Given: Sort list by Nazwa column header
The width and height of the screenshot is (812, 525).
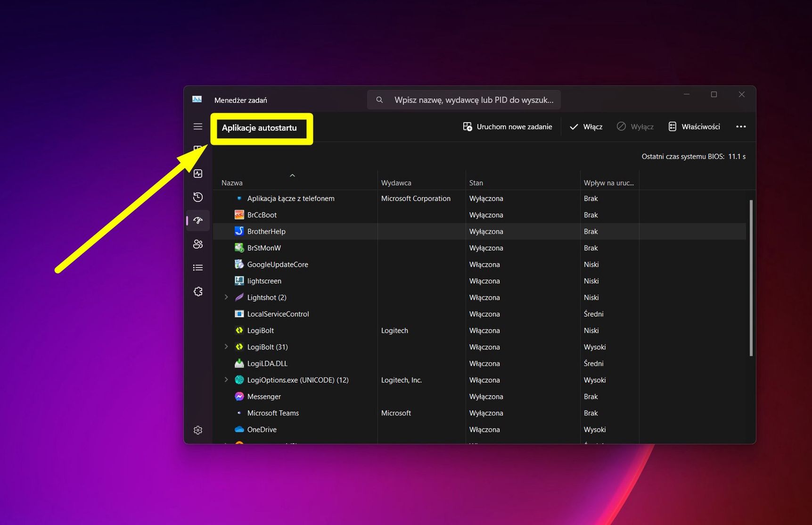Looking at the screenshot, I should pos(232,183).
